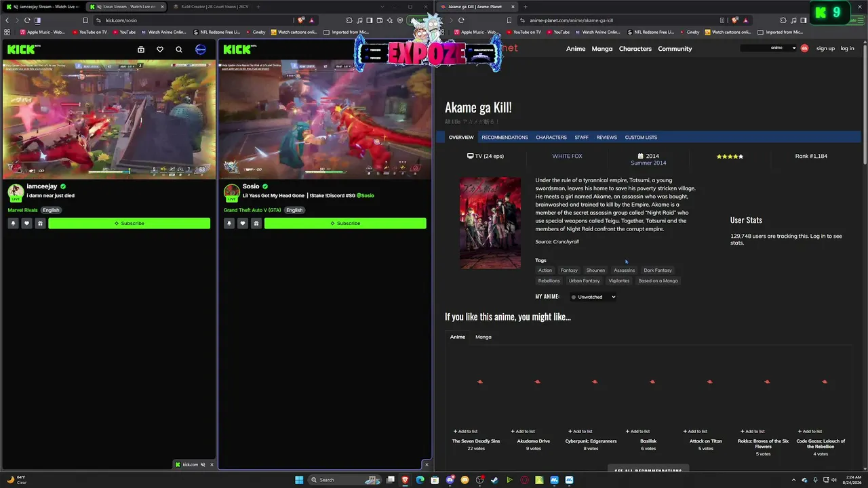Open the Community menu on Anime-Planet
The image size is (868, 488).
pos(675,49)
